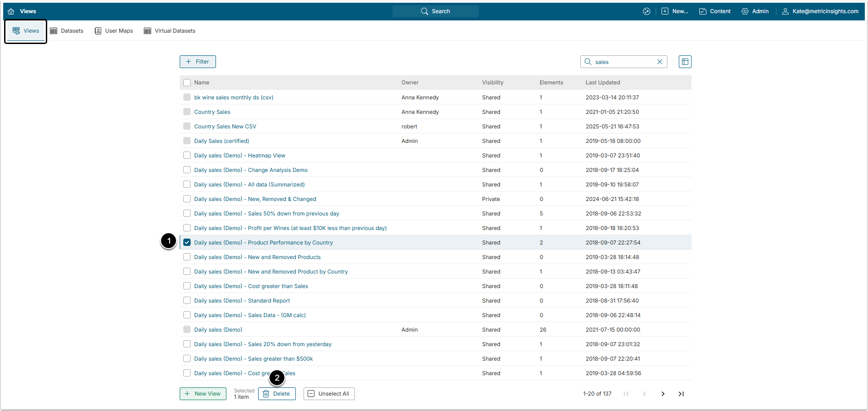Viewport: 868px width, 411px height.
Task: Open the New... menu
Action: point(675,11)
